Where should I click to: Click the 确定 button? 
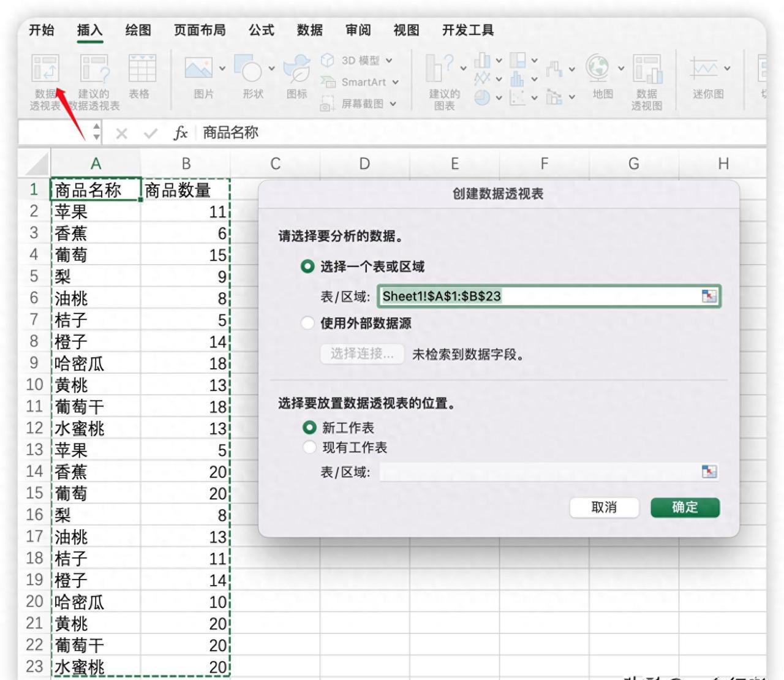tap(685, 507)
